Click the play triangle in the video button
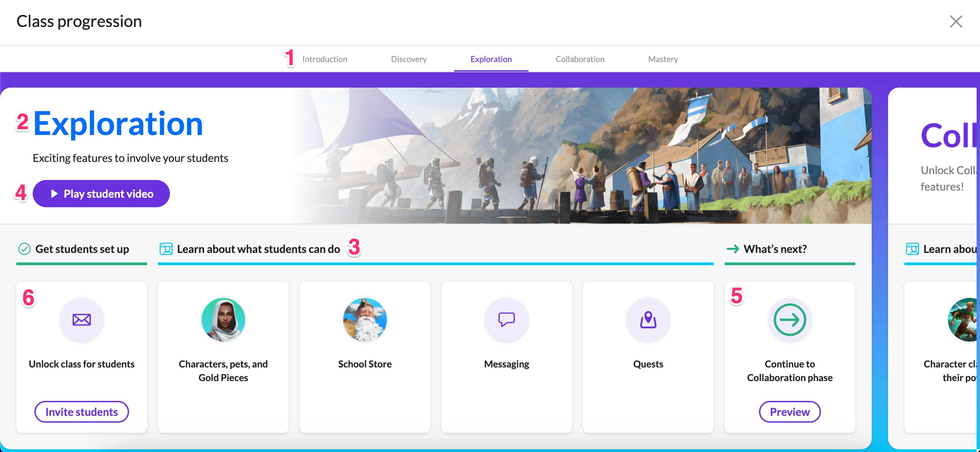The height and width of the screenshot is (452, 980). (x=54, y=194)
